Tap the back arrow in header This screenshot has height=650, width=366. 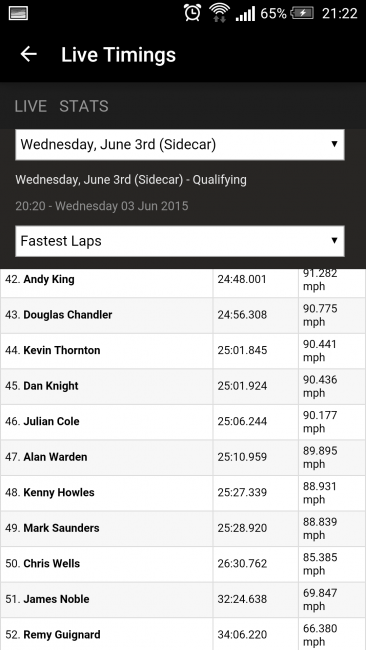[x=29, y=54]
